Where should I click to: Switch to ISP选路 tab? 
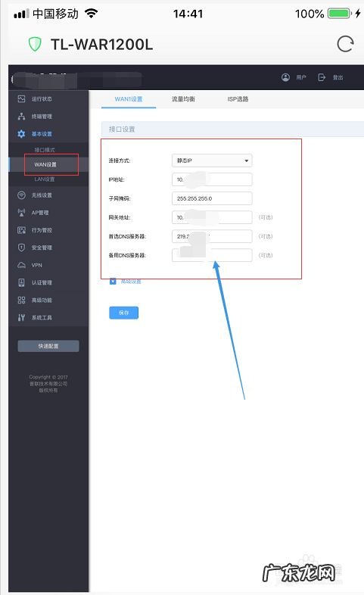point(238,99)
